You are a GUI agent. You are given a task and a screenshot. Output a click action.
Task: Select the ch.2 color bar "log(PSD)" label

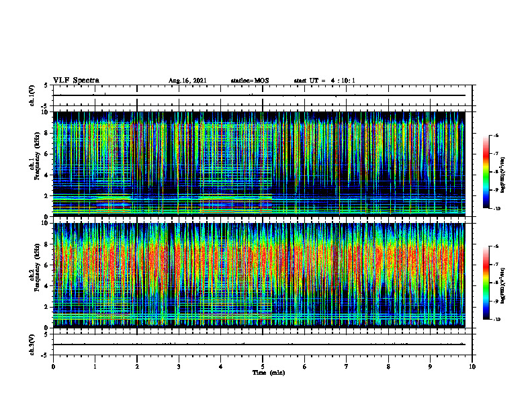click(503, 286)
